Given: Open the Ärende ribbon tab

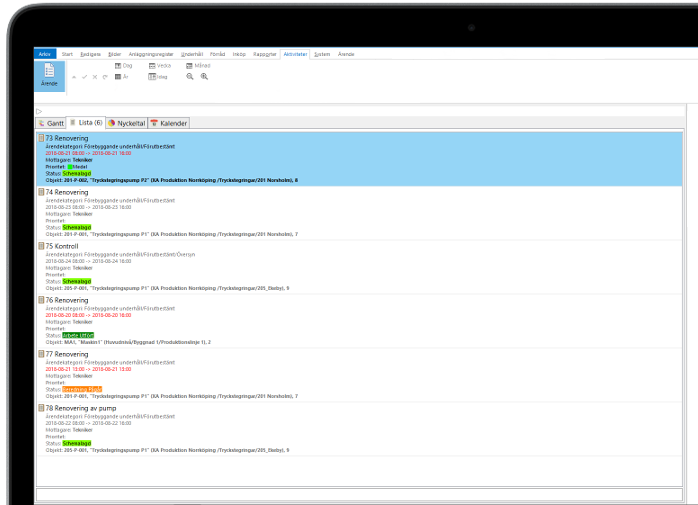Looking at the screenshot, I should [x=346, y=54].
